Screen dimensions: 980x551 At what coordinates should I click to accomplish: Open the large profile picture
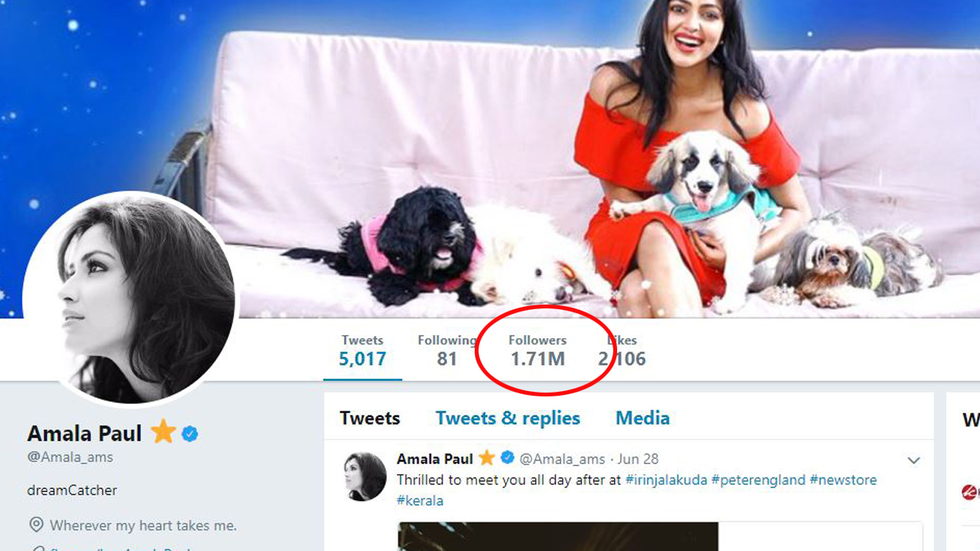coord(131,298)
